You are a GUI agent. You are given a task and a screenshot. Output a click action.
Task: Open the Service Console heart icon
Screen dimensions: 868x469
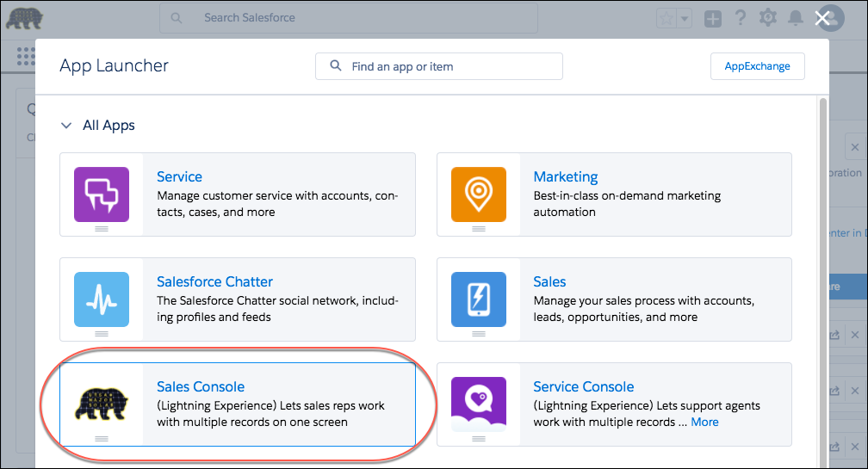pyautogui.click(x=478, y=404)
